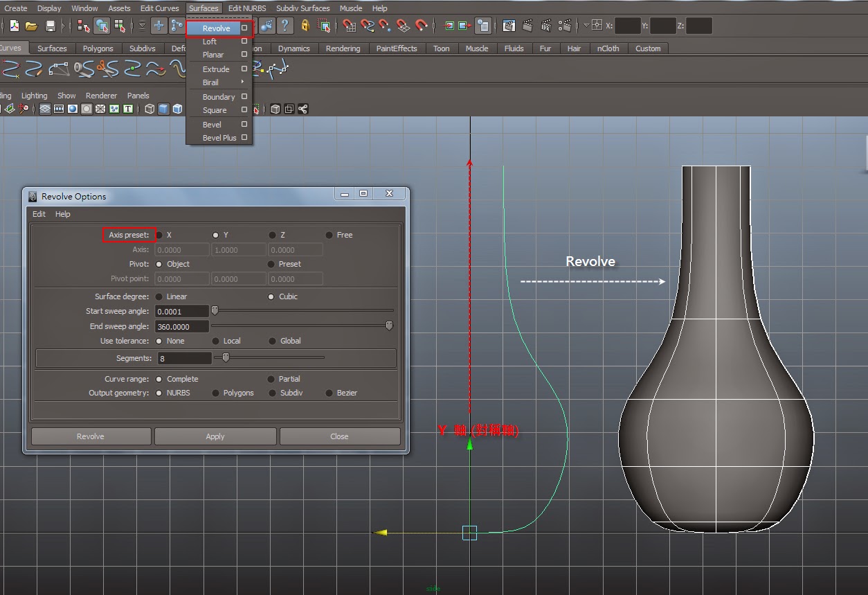Select the Pencil Curve tool from the shelf

(x=33, y=70)
